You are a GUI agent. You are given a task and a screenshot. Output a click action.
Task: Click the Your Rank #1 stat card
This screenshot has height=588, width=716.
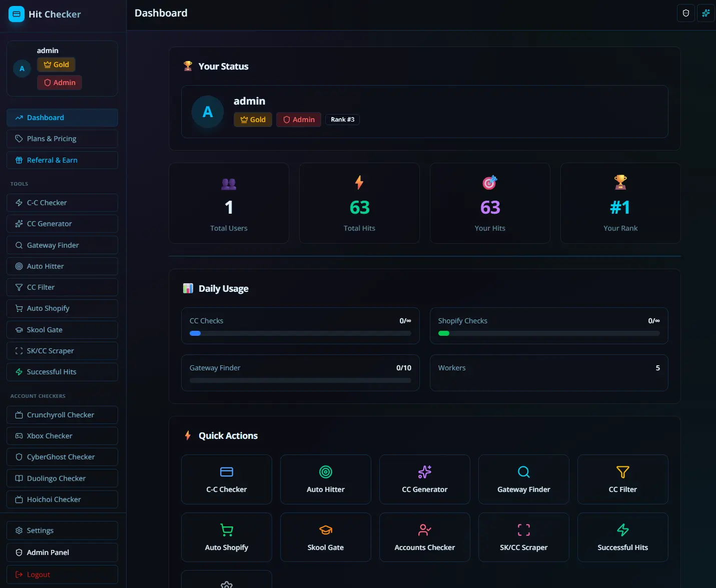point(620,203)
